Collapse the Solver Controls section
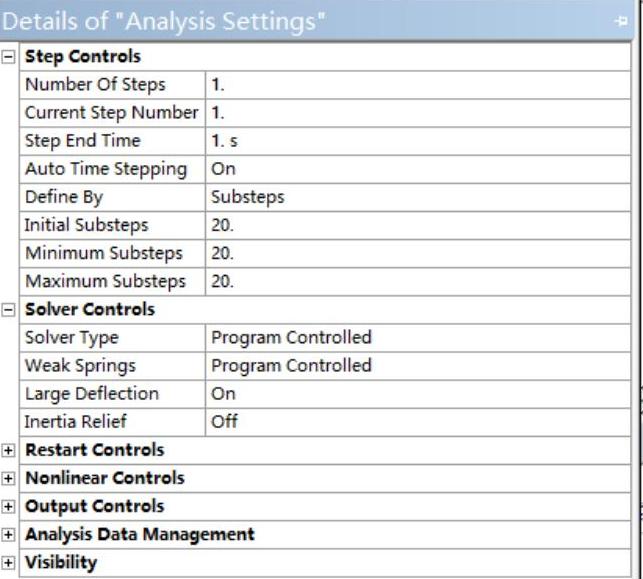The image size is (643, 579). [x=10, y=310]
